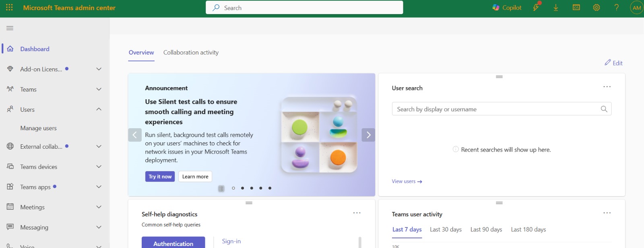Click the Users people icon
Screen dimensions: 644x248
point(10,109)
